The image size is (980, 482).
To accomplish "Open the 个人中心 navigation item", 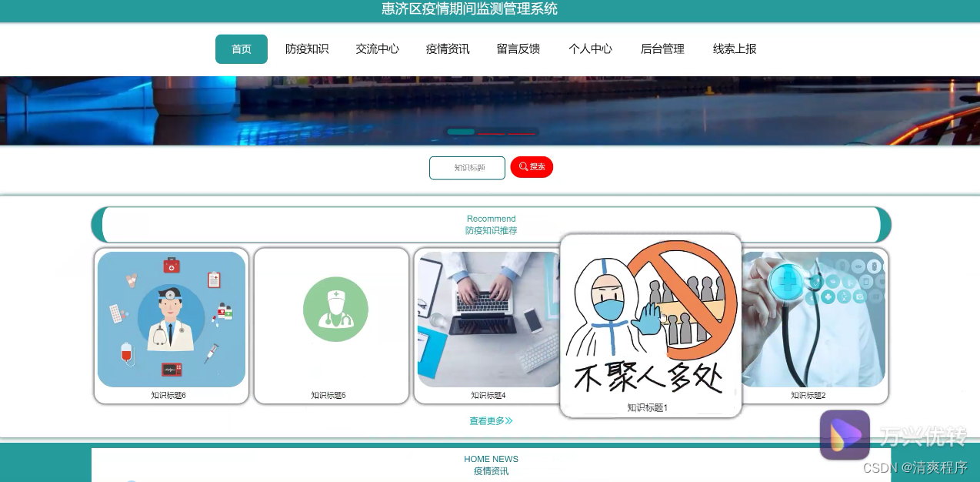I will [590, 49].
